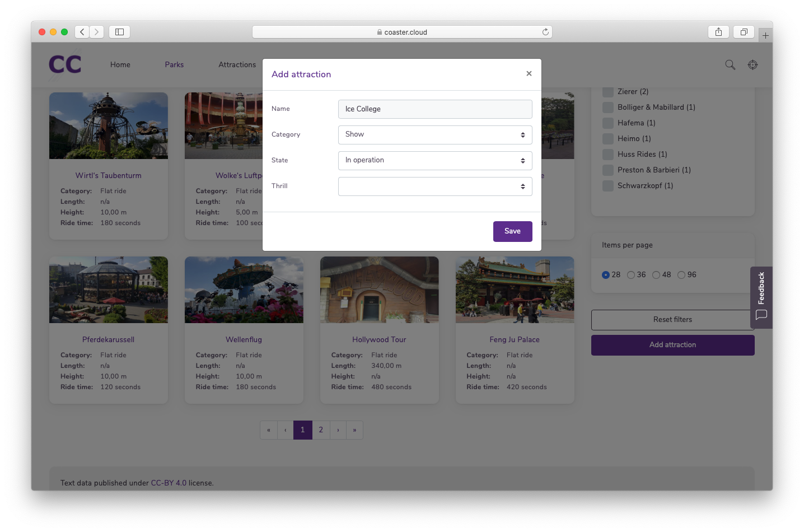Select 48 items per page
This screenshot has width=804, height=532.
(656, 275)
